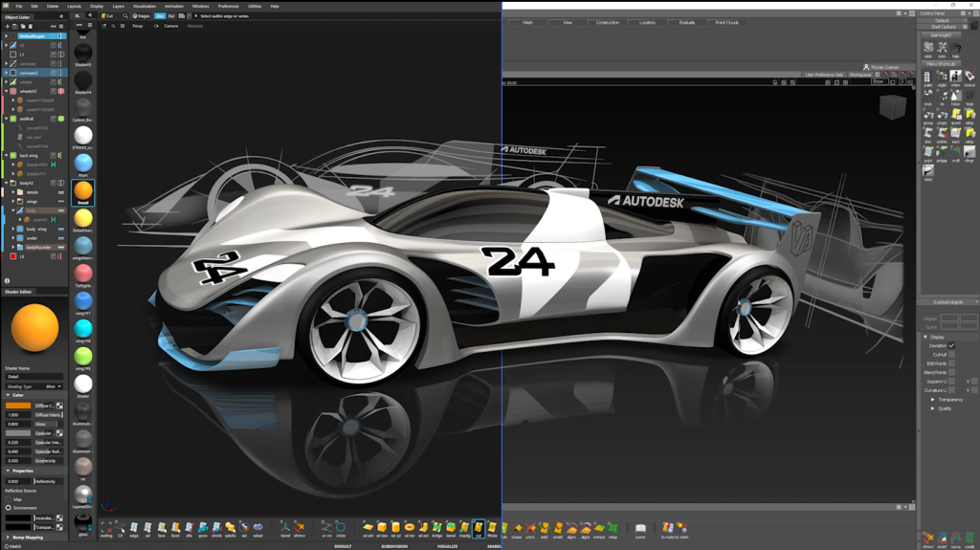
Task: Open the Construction menu in right window
Action: click(x=607, y=23)
